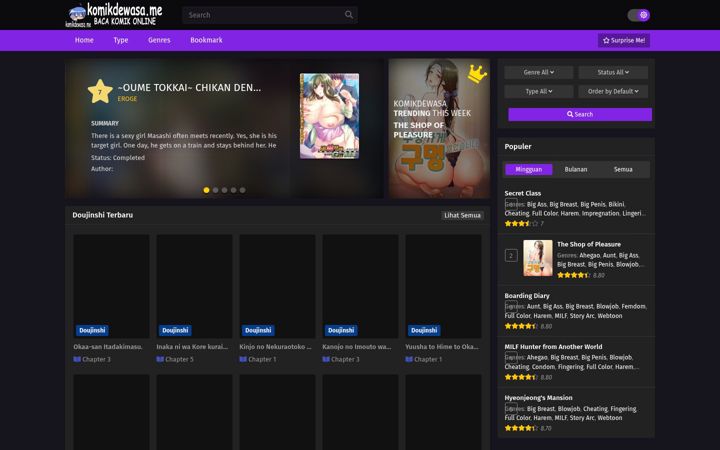The image size is (720, 450).
Task: Open the Genres menu item
Action: 159,40
